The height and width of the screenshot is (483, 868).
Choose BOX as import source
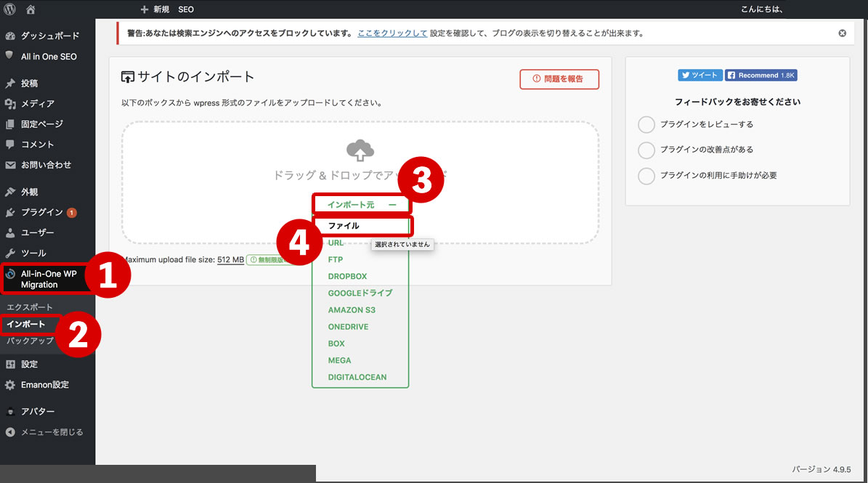336,344
